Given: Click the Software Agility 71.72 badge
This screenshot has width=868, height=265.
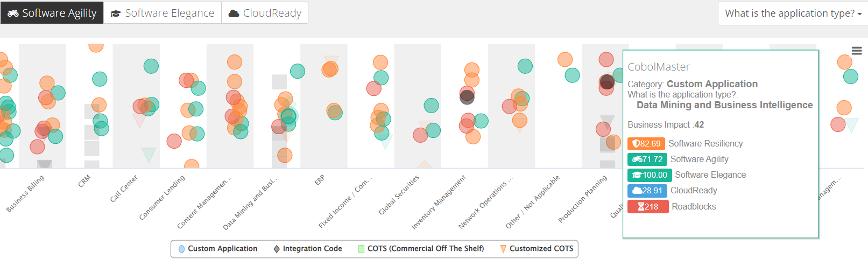Looking at the screenshot, I should (x=647, y=159).
